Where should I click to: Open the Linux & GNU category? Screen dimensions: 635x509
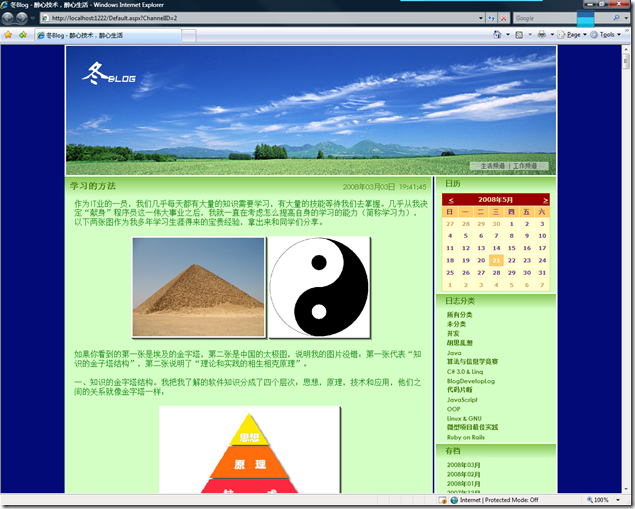pos(464,418)
